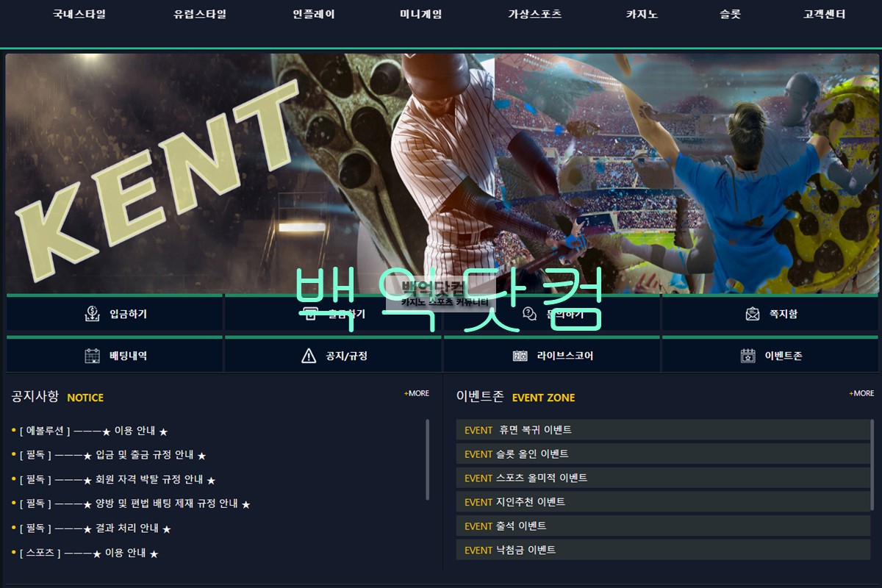Click the deposit (입금하기) money icon
Viewport: 882px width, 588px height.
click(92, 314)
